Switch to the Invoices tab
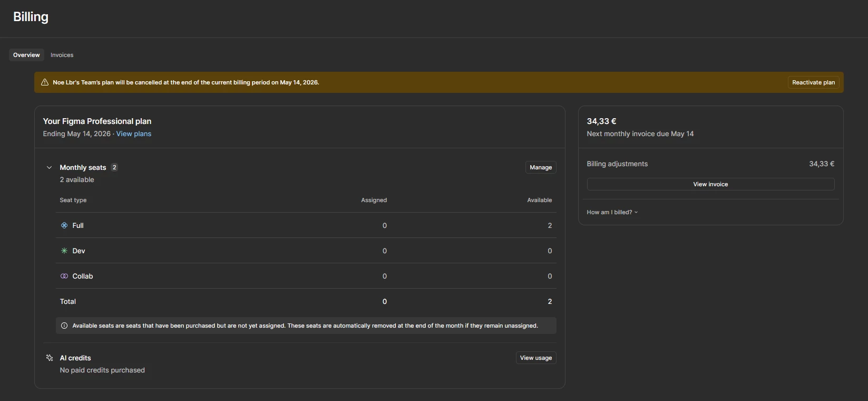 tap(62, 55)
